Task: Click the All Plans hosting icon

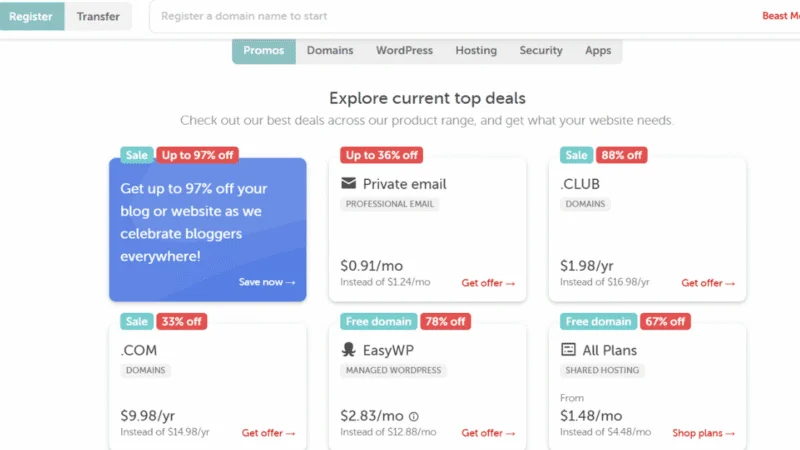Action: point(568,349)
